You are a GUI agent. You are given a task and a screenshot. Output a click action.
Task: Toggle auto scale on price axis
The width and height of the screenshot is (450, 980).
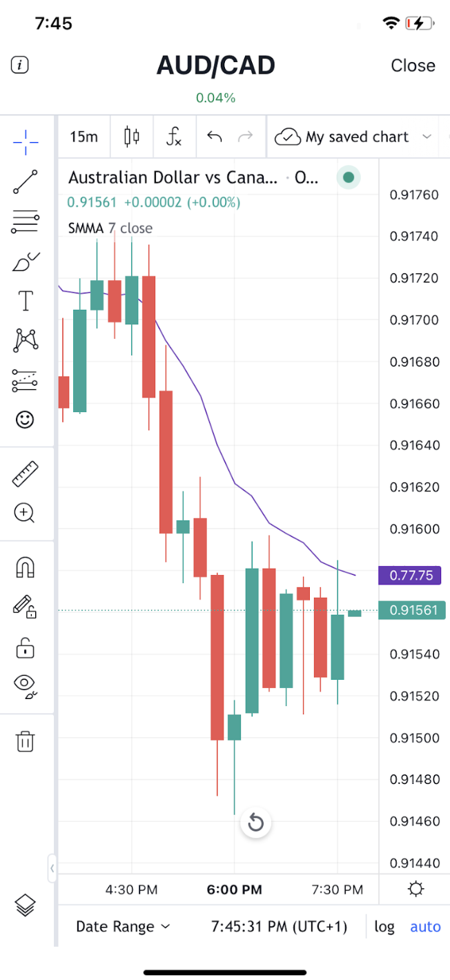425,927
